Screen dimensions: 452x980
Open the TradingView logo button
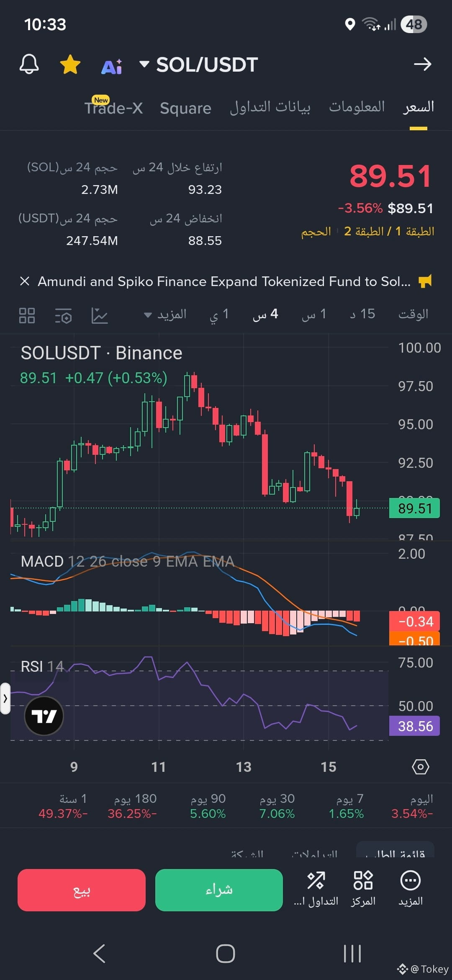tap(44, 716)
